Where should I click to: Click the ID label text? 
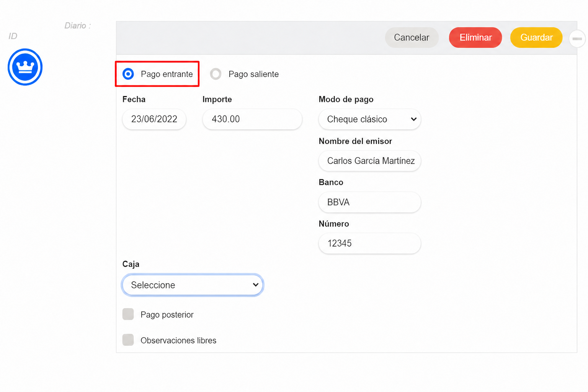point(13,36)
